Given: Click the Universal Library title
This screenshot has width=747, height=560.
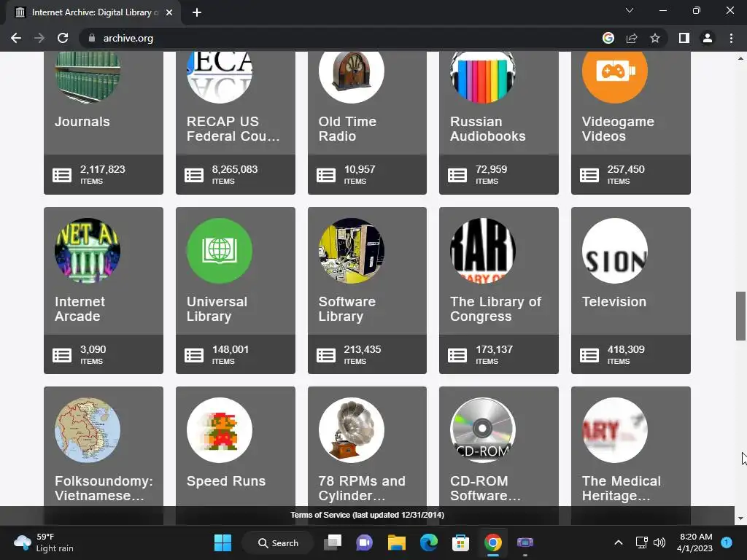Looking at the screenshot, I should coord(217,308).
